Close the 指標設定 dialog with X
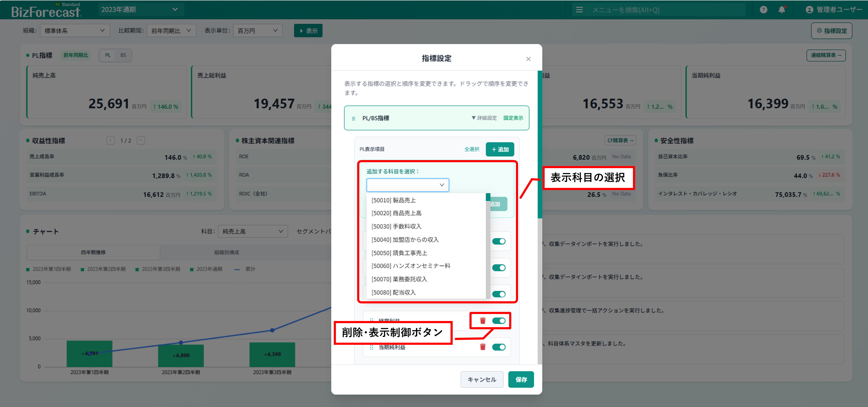Viewport: 868px width, 407px height. click(528, 59)
